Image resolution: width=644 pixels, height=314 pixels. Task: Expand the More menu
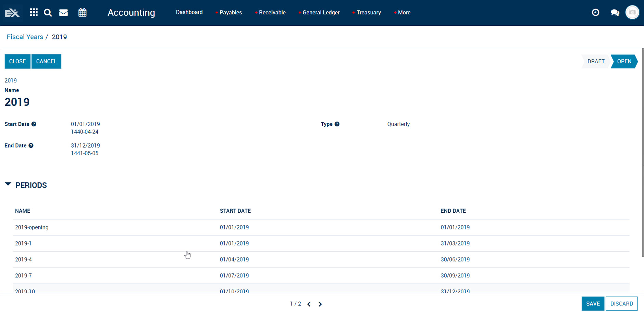pyautogui.click(x=402, y=13)
